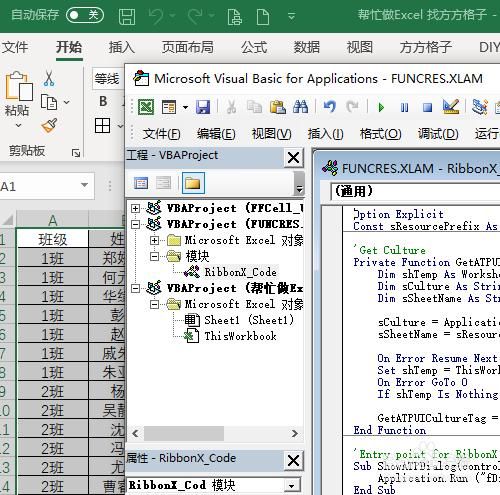Open the Insert object dropdown arrow
This screenshot has width=500, height=495.
pos(185,107)
